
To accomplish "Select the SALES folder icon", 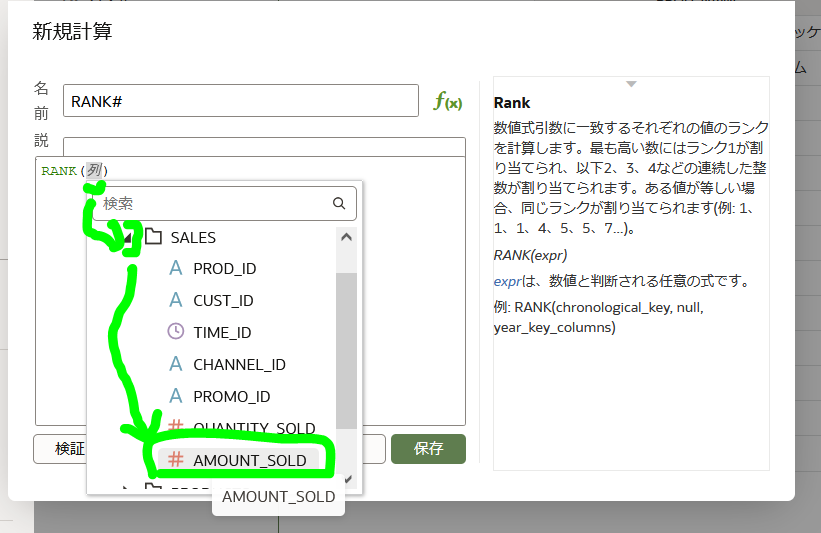I will click(153, 237).
